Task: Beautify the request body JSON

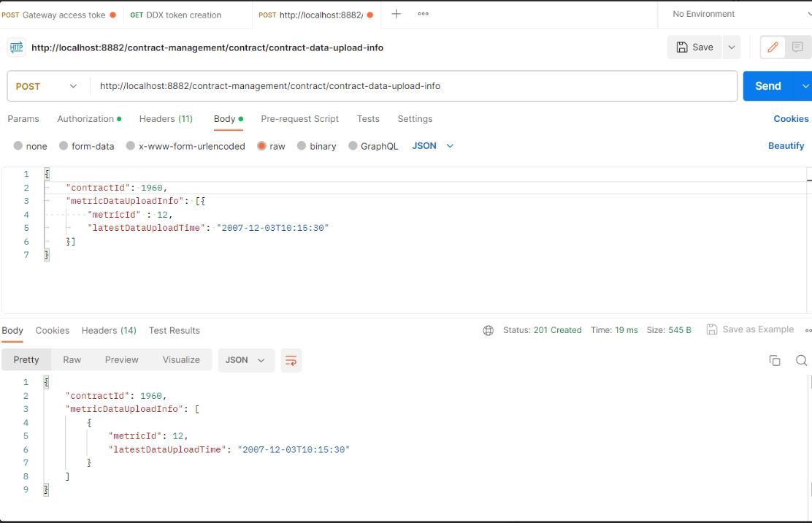Action: tap(786, 145)
